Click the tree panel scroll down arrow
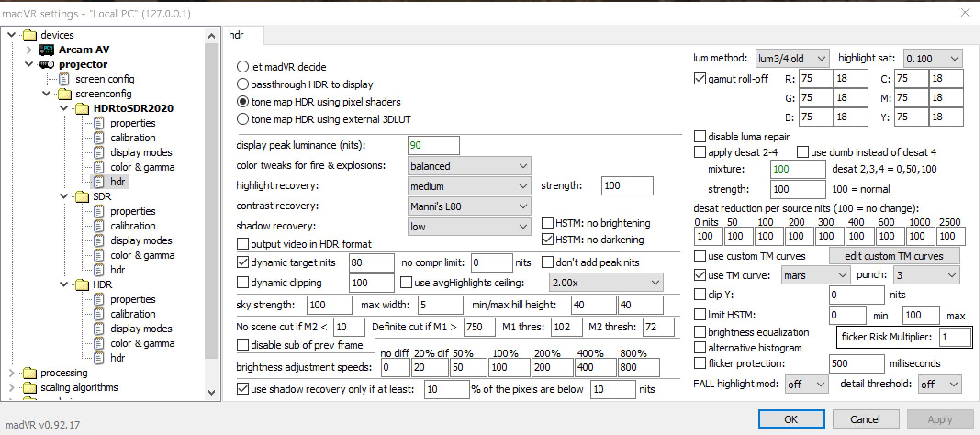 [212, 392]
